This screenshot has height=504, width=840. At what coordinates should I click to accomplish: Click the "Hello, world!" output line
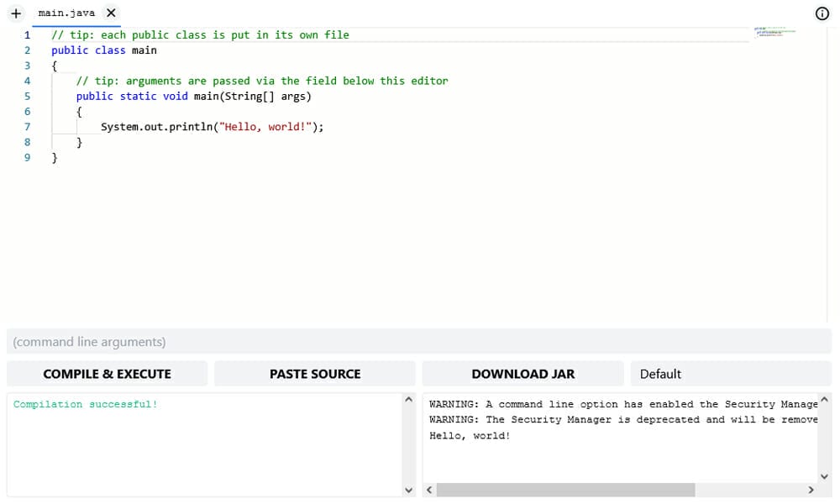(x=470, y=436)
